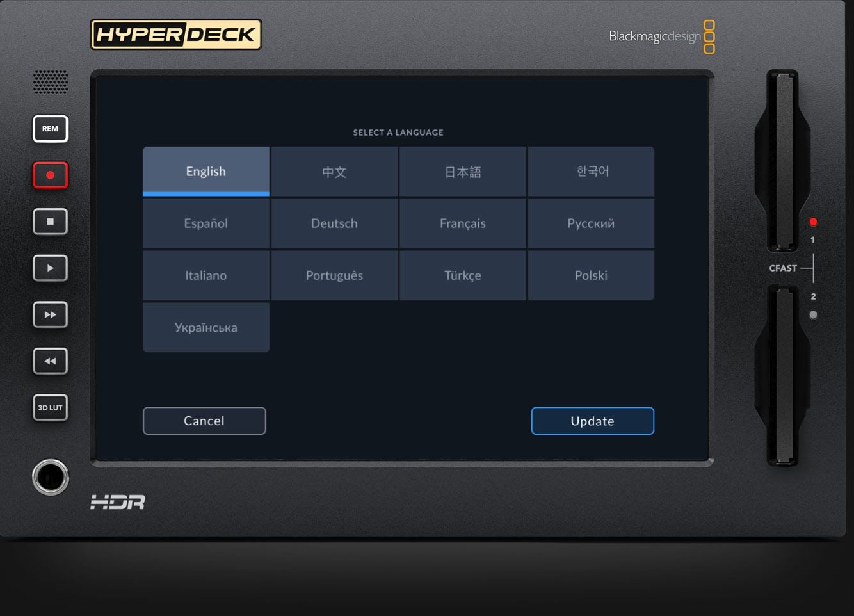Select Español language
Viewport: 854px width, 616px height.
tap(206, 223)
